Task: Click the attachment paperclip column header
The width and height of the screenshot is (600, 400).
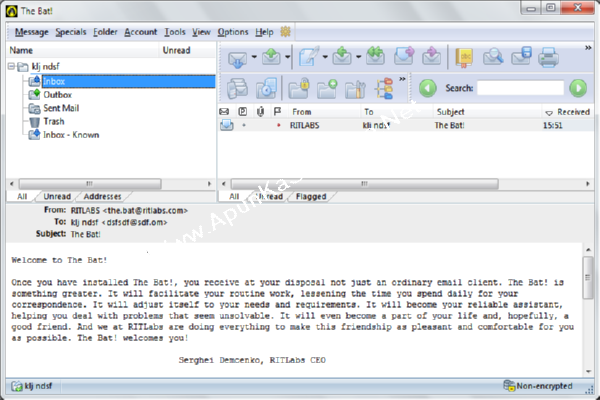Action: pos(261,111)
